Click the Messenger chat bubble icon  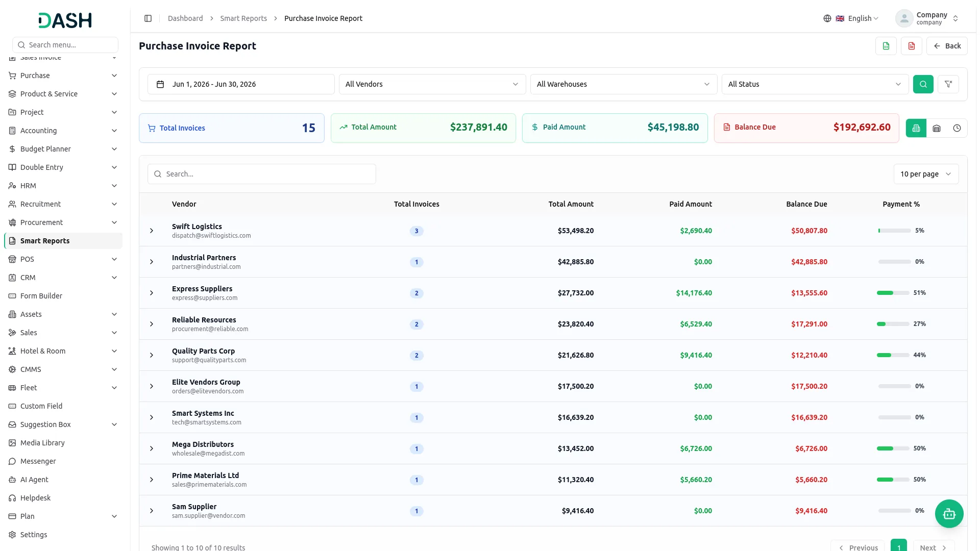(x=12, y=461)
